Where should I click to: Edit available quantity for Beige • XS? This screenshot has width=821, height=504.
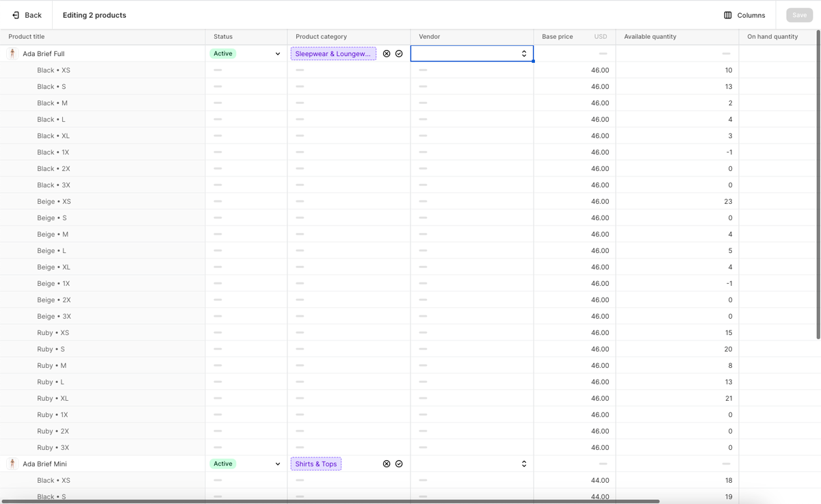coord(677,202)
